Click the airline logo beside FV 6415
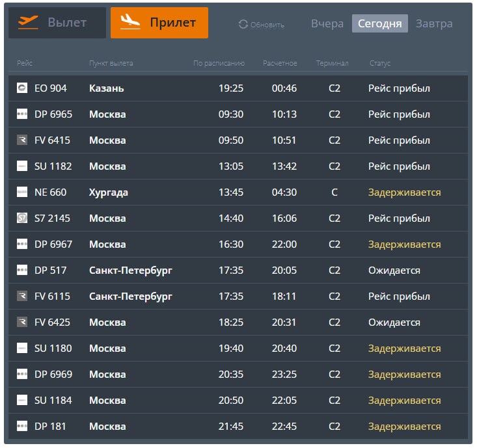This screenshot has height=448, width=477. point(22,140)
